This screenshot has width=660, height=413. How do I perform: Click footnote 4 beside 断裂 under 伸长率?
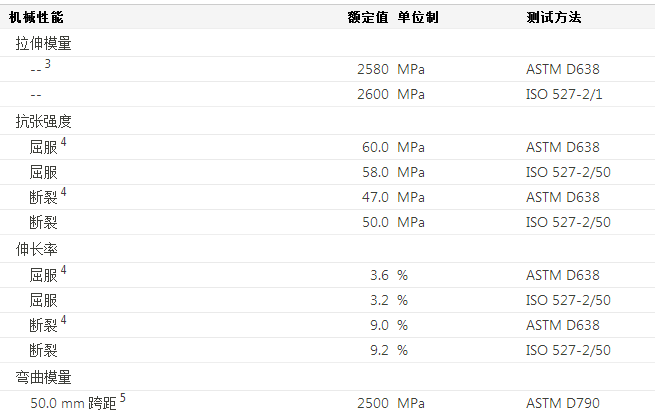click(63, 320)
